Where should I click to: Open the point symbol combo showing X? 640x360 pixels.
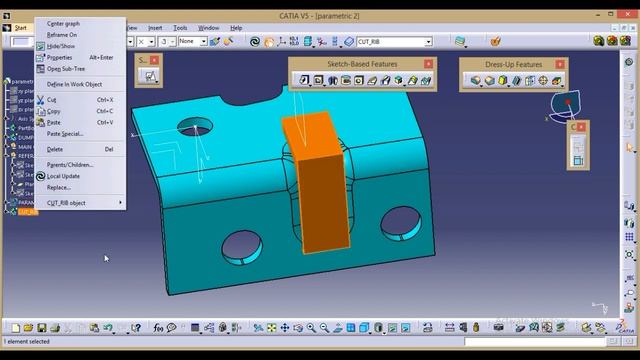145,42
